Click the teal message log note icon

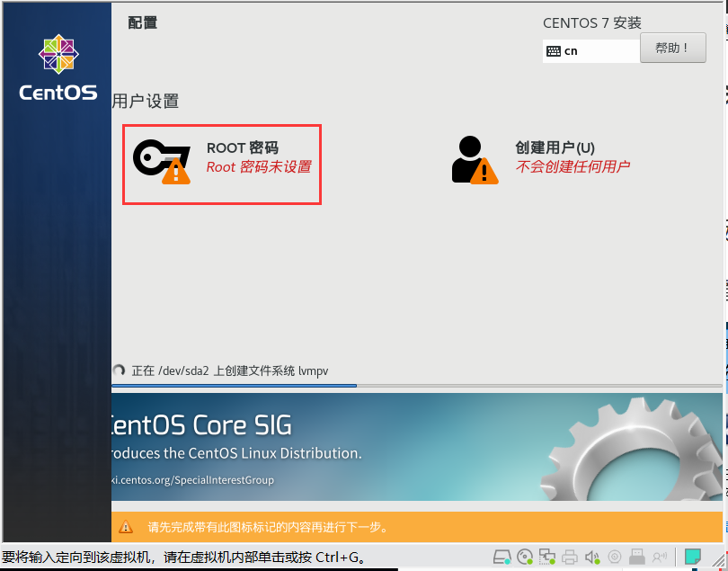(693, 557)
